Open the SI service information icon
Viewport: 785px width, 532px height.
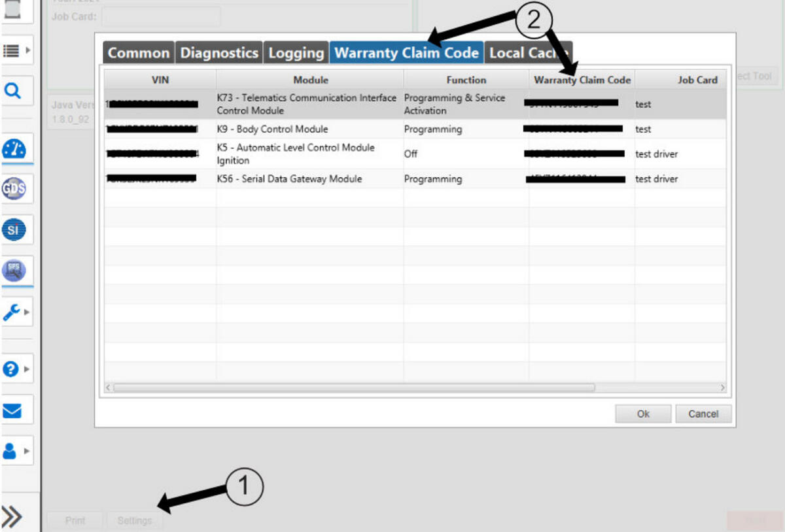click(x=14, y=229)
